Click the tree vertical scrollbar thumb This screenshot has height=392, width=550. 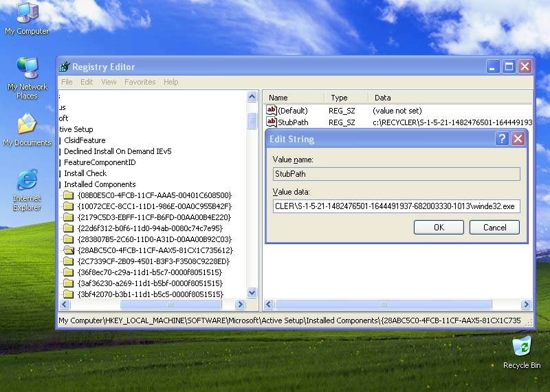click(252, 121)
